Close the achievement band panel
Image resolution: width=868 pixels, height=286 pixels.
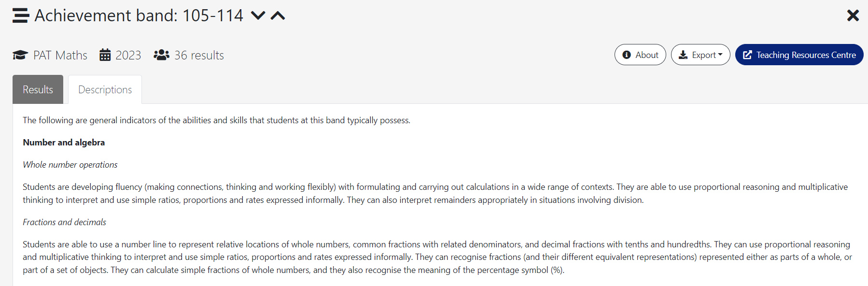tap(853, 15)
